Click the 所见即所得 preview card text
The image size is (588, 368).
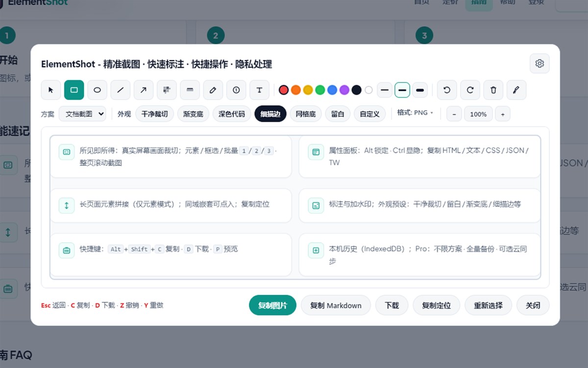[x=178, y=157]
